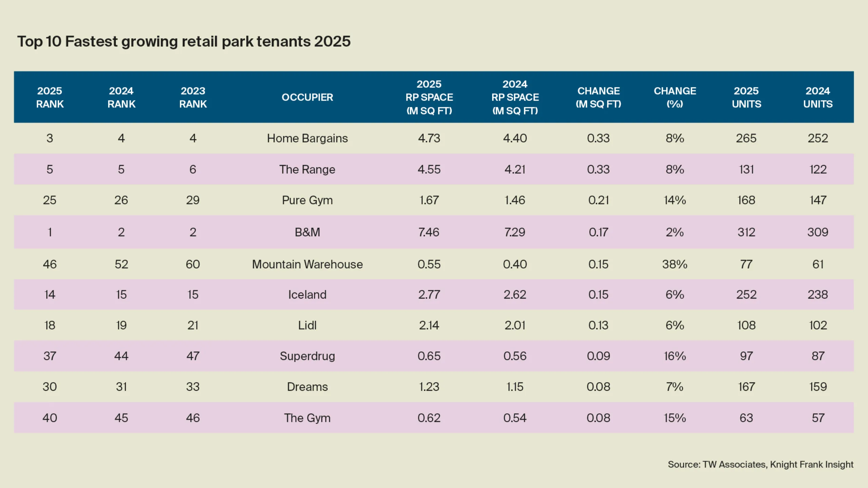868x488 pixels.
Task: Click the 'OCCUPIER' column header
Action: pyautogui.click(x=307, y=97)
